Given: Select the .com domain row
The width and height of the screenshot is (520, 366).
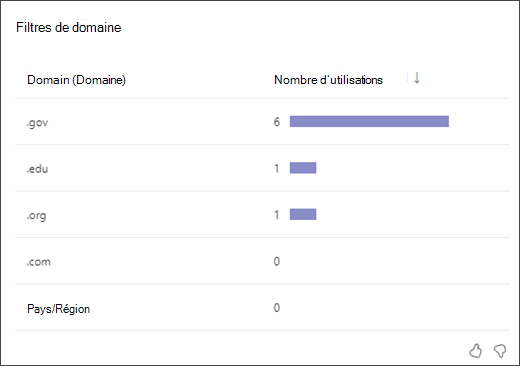Looking at the screenshot, I should tap(262, 261).
